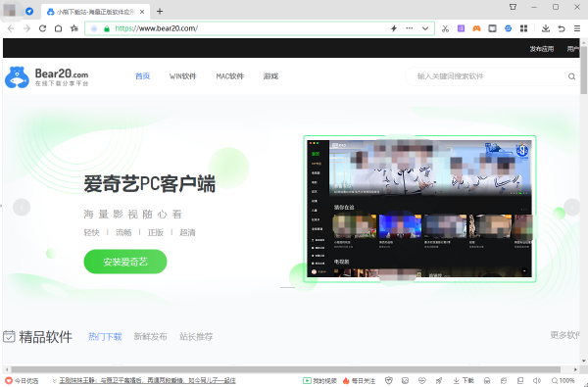Open the 首页 navigation item
The width and height of the screenshot is (588, 387).
point(142,76)
